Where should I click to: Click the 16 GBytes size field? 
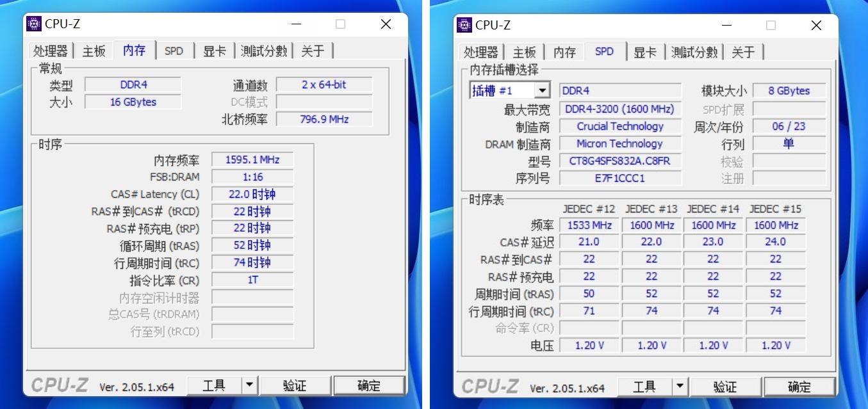coord(133,102)
